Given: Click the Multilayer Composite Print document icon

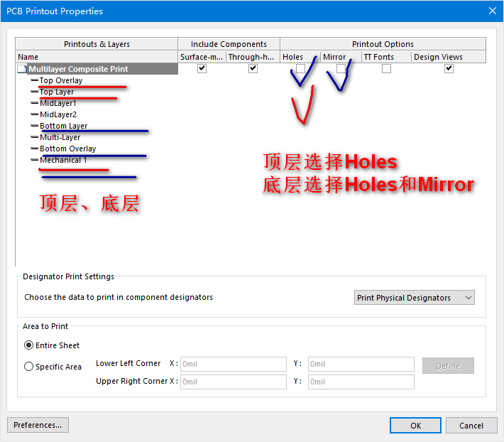Looking at the screenshot, I should point(22,69).
